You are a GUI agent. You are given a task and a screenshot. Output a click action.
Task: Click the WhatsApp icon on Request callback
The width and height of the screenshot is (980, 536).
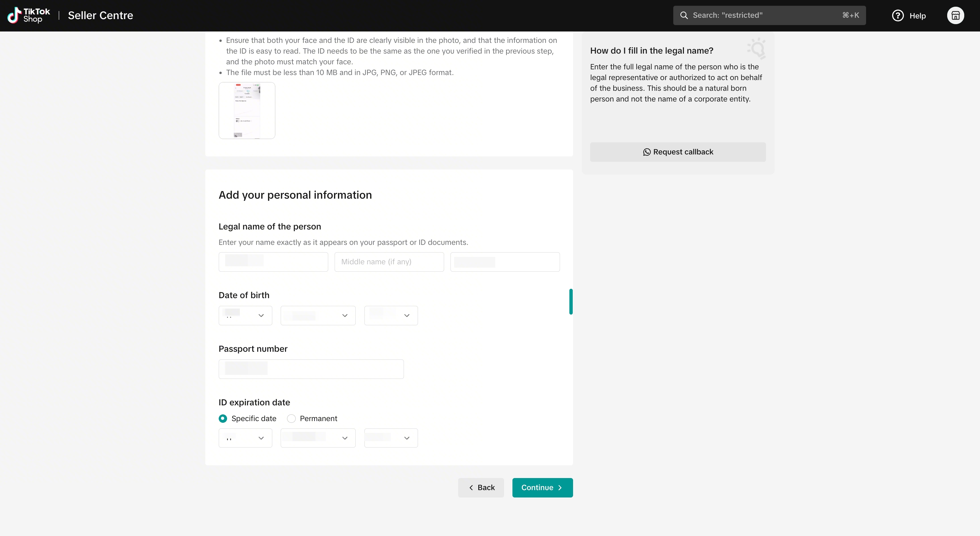point(646,152)
